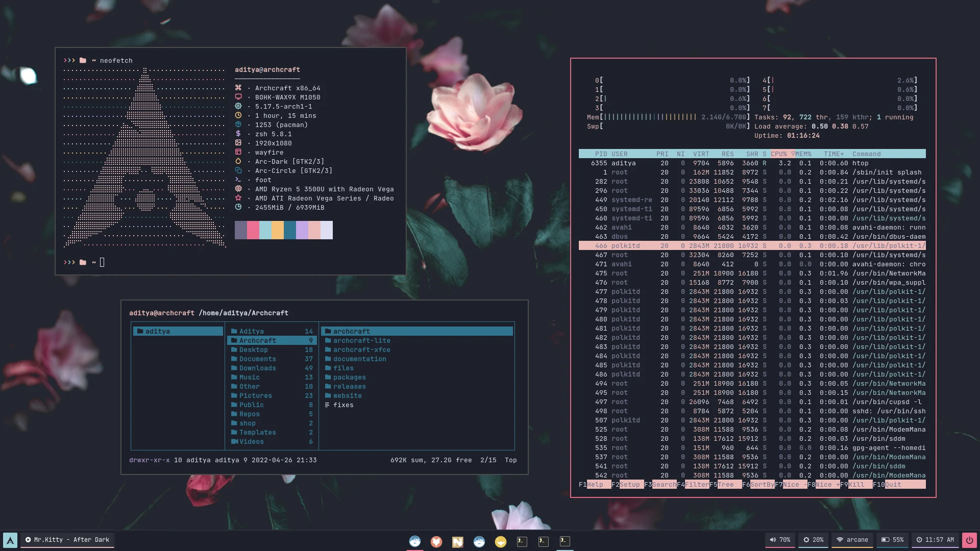Select the aditya folder in ranger's left pane
The height and width of the screenshot is (551, 980).
point(178,332)
